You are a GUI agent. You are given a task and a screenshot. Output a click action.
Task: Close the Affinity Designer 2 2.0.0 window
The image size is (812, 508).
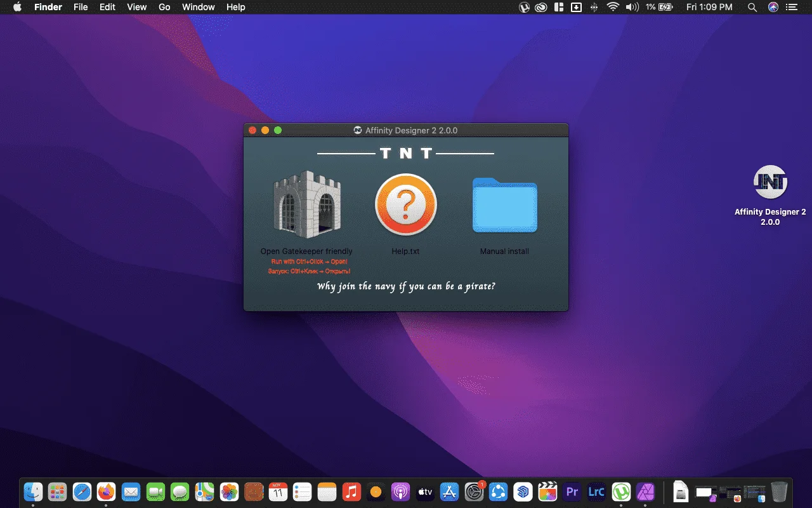[x=252, y=130]
